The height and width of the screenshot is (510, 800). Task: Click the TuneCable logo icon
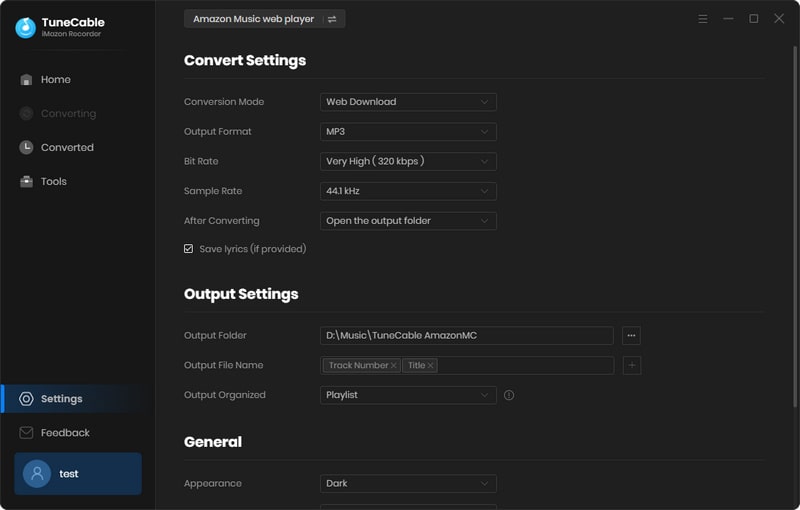[x=26, y=28]
